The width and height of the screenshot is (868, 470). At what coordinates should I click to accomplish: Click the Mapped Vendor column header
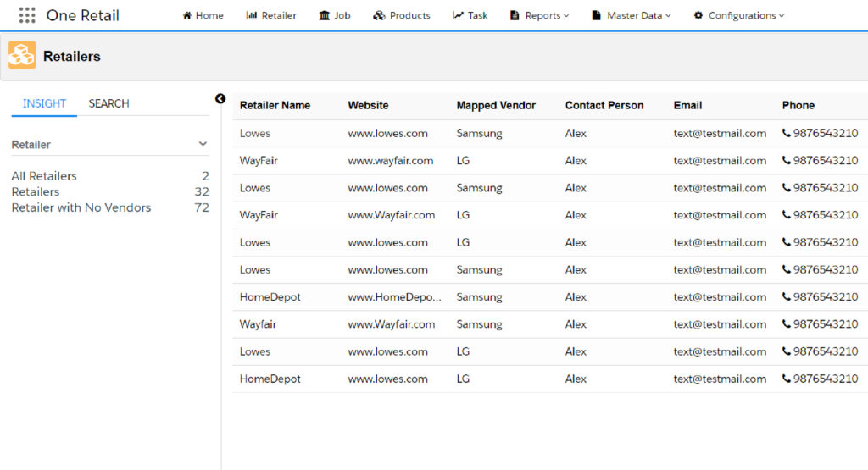click(496, 105)
